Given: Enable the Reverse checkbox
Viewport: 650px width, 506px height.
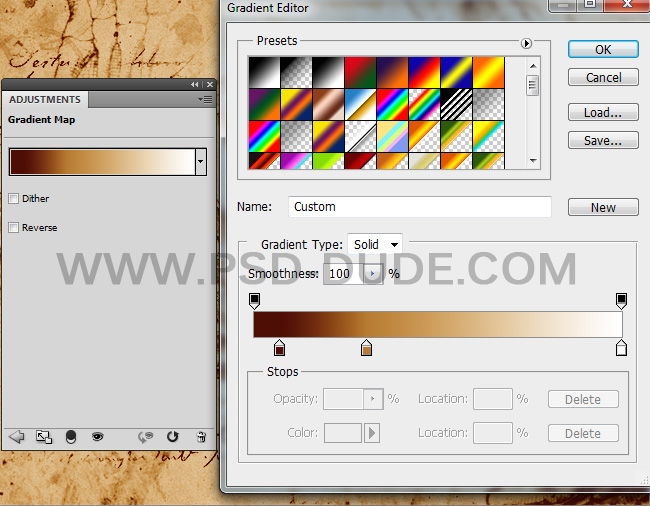Looking at the screenshot, I should 14,228.
